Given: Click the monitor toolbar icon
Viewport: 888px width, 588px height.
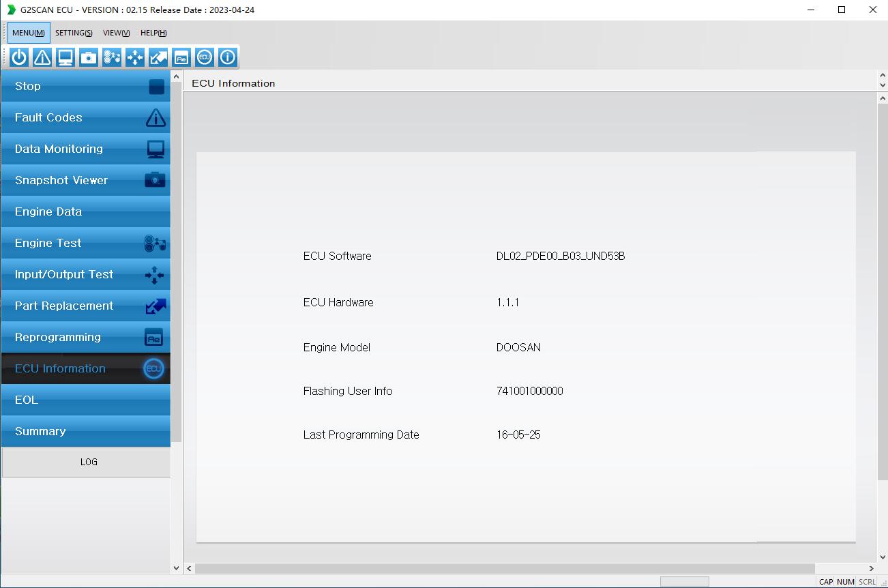Looking at the screenshot, I should 65,57.
